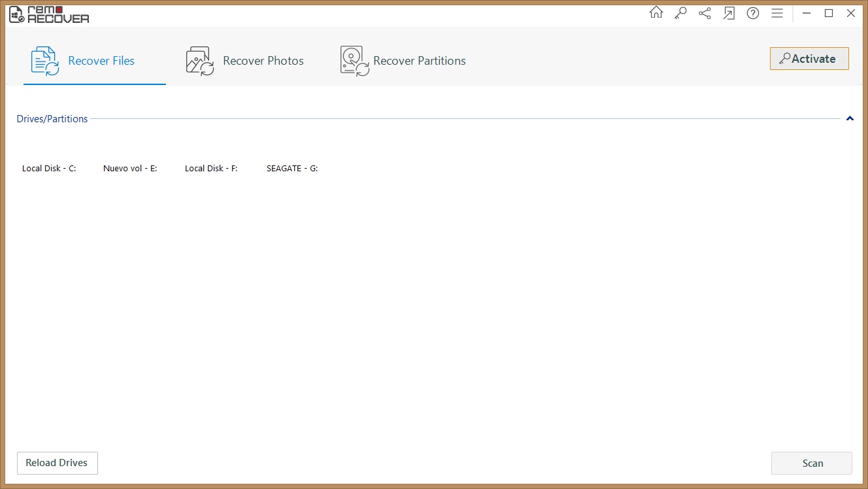Open the share icon
868x489 pixels.
tap(705, 13)
